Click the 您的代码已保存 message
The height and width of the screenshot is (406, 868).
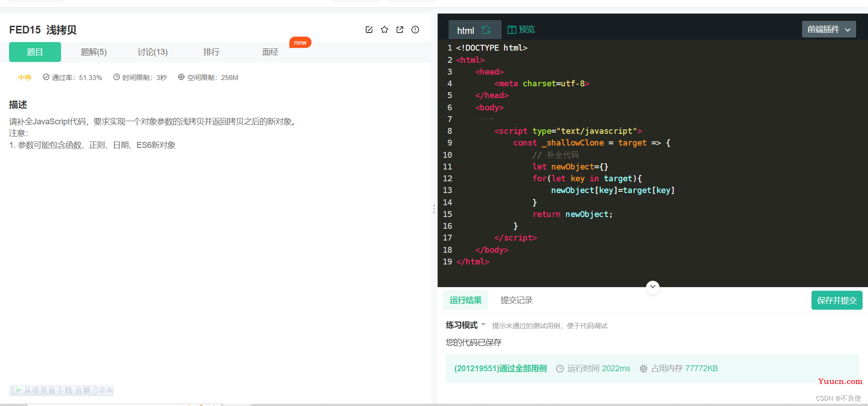(x=473, y=342)
